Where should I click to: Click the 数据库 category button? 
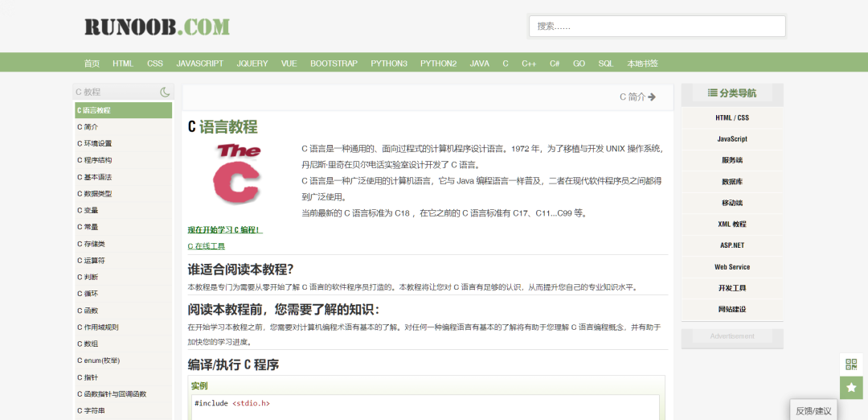[x=731, y=182]
